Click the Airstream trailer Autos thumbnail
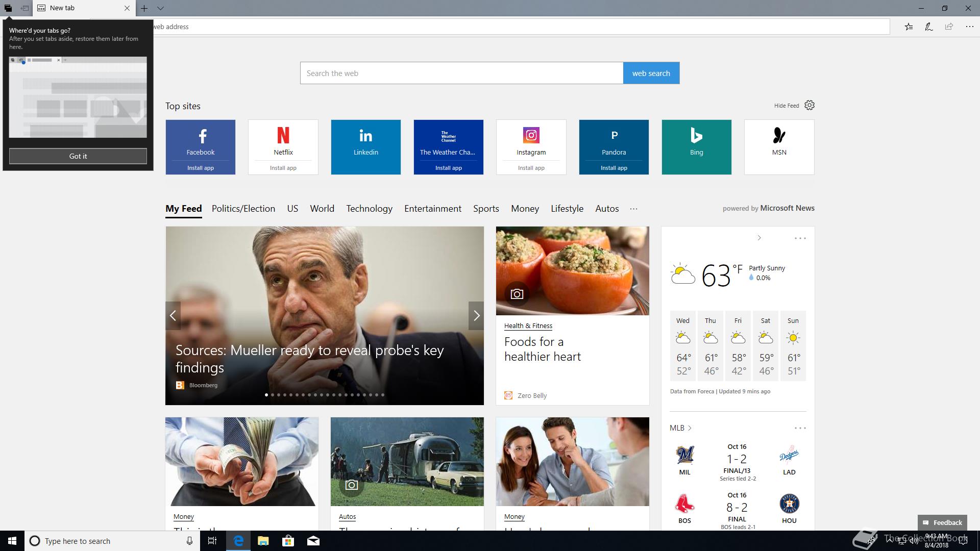The image size is (980, 551). pos(407,462)
